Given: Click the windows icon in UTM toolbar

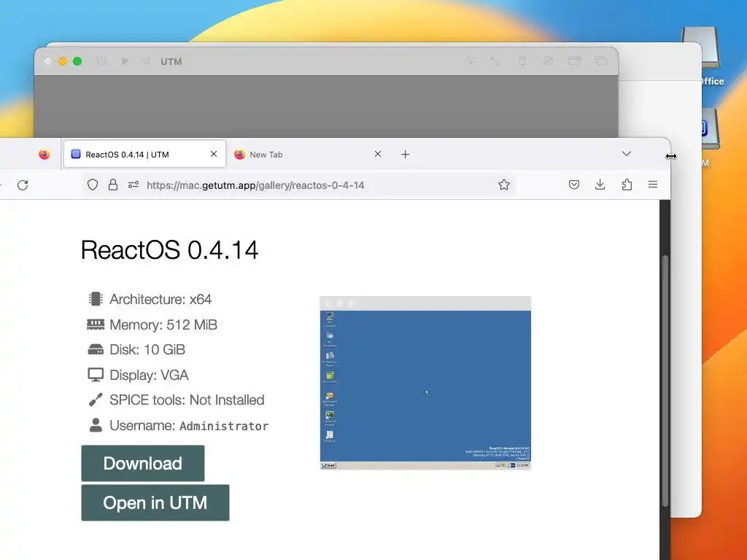Looking at the screenshot, I should pyautogui.click(x=601, y=61).
